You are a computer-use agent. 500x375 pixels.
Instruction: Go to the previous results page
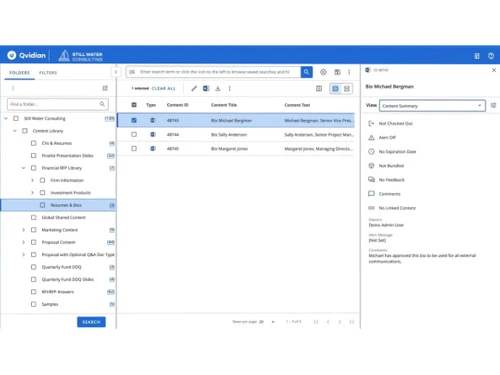tap(328, 322)
